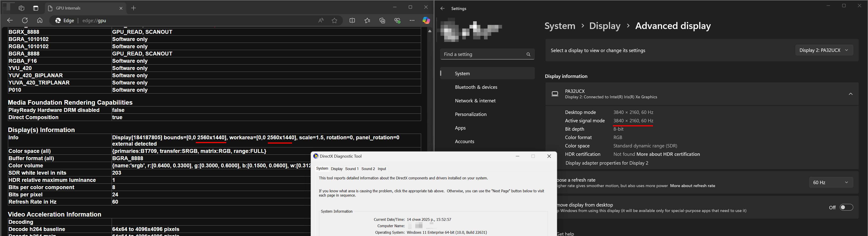Open the Edge home page

tap(40, 21)
